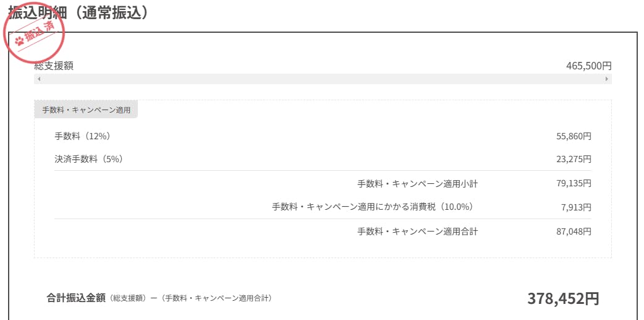Click the 消費税(10.0%) tax label

pyautogui.click(x=376, y=207)
